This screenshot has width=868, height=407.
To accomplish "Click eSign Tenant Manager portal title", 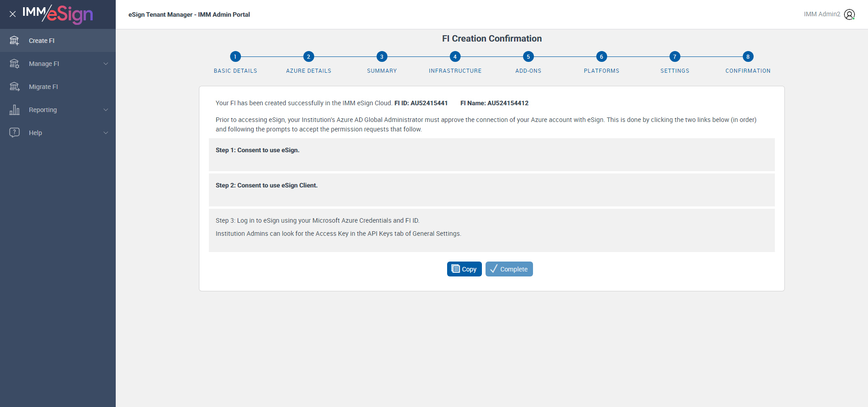I will [189, 14].
